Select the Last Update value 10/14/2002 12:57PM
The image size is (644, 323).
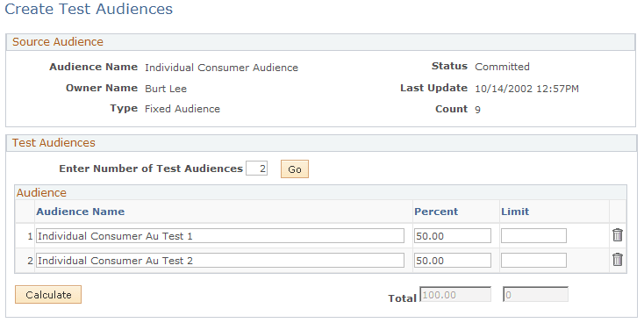point(527,89)
